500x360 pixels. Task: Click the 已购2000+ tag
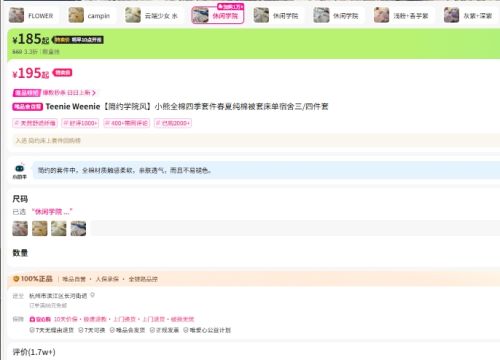[173, 123]
